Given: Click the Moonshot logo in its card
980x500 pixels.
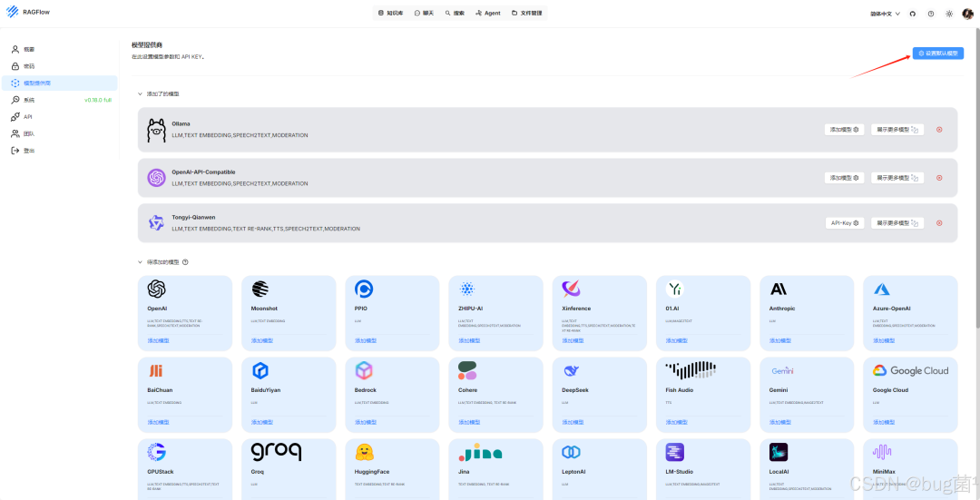Looking at the screenshot, I should coord(260,289).
